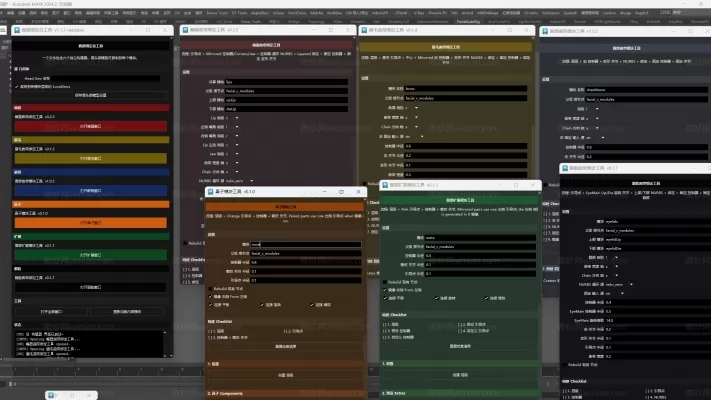The image size is (711, 400).
Task: Click the nose tool v0.1.0 window icon
Action: (210, 192)
